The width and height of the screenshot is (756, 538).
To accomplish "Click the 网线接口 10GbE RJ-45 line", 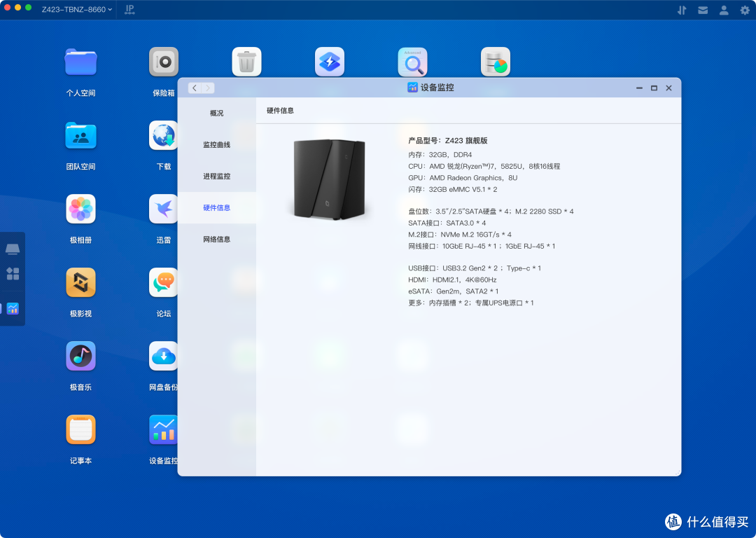I will 482,246.
